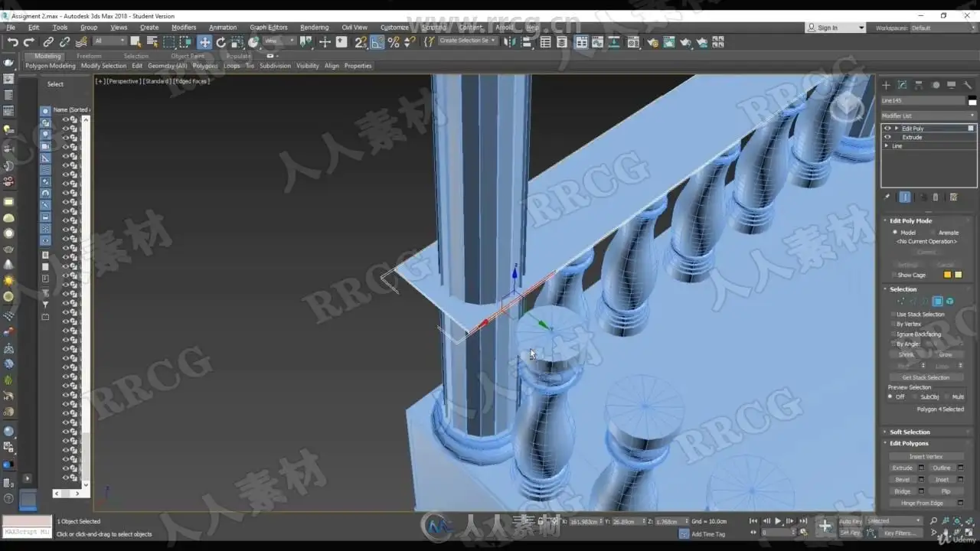Toggle Extrude modifier eye visibility

[x=888, y=137]
